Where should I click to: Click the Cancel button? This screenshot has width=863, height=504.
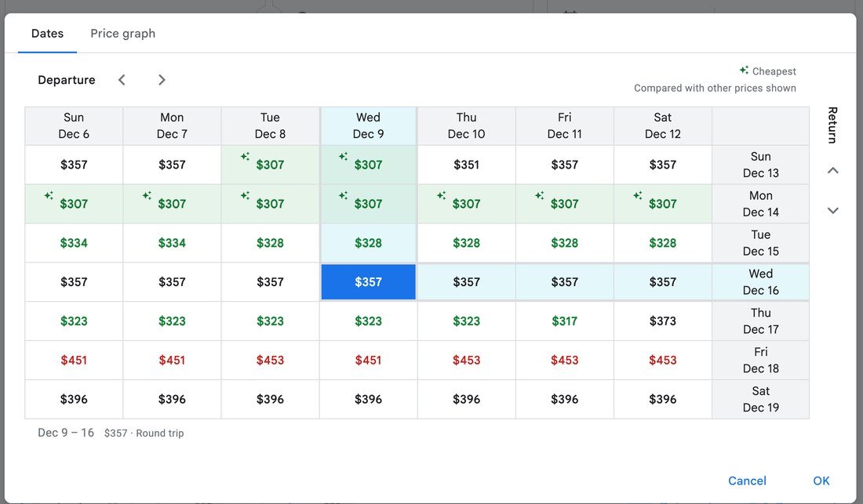747,481
